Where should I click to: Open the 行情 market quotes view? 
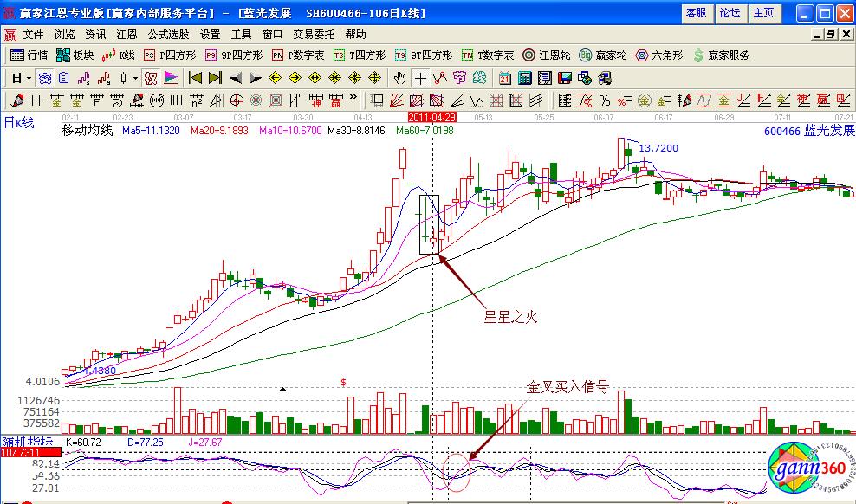29,55
